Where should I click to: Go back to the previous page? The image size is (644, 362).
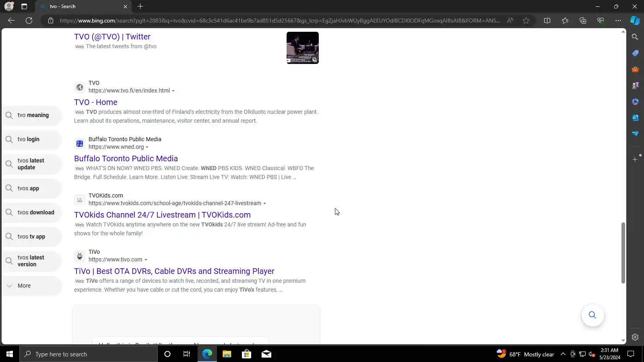11,21
